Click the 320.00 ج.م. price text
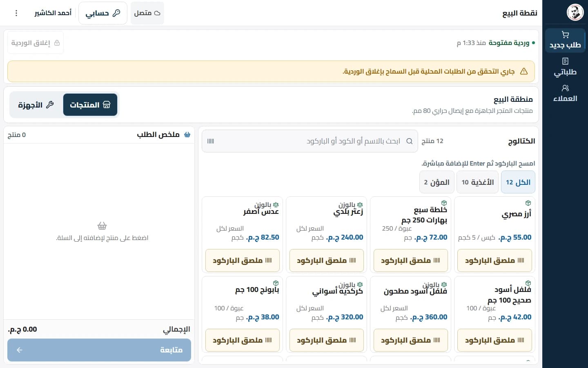The height and width of the screenshot is (368, 588). tap(345, 317)
